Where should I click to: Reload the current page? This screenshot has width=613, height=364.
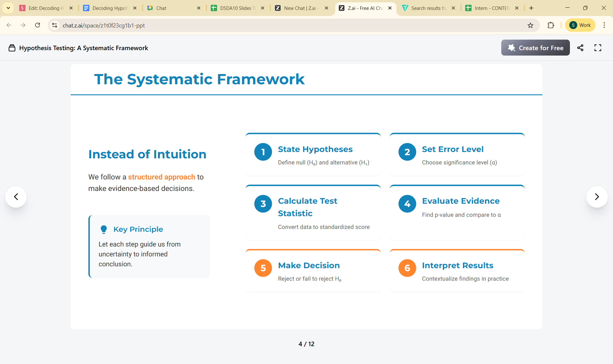tap(38, 25)
